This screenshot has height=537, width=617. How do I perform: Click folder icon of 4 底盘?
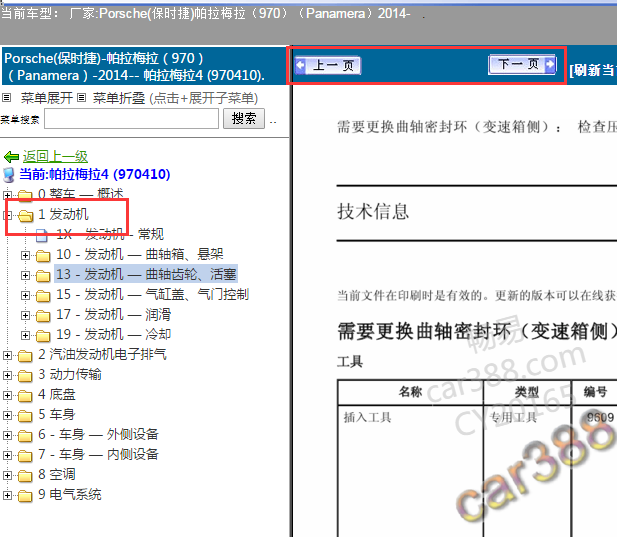pos(25,396)
